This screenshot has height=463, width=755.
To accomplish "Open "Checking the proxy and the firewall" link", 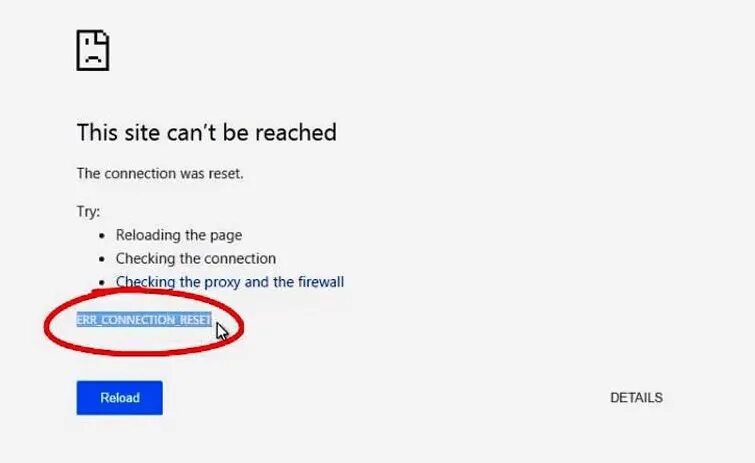I will click(x=230, y=282).
